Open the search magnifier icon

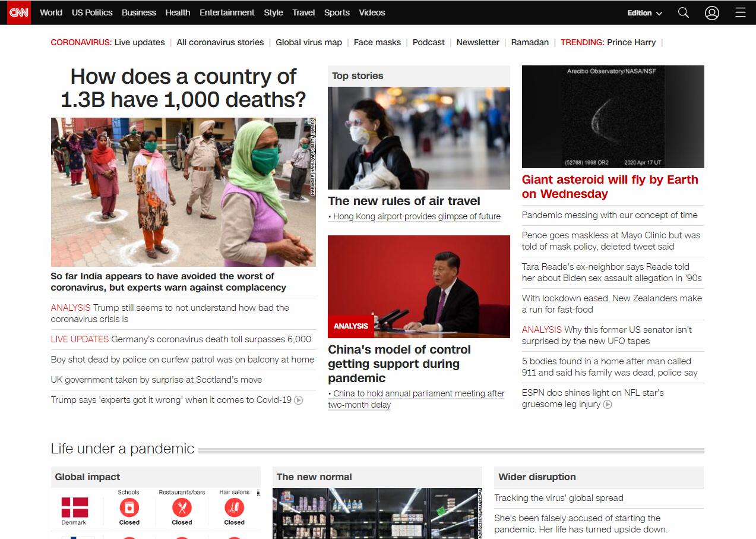click(x=684, y=12)
